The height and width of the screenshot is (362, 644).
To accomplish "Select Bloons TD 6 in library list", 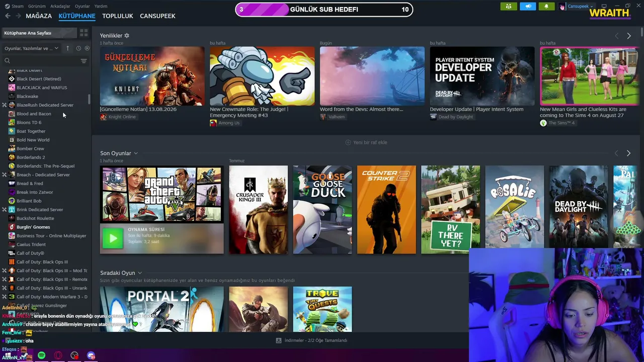I will (x=29, y=123).
